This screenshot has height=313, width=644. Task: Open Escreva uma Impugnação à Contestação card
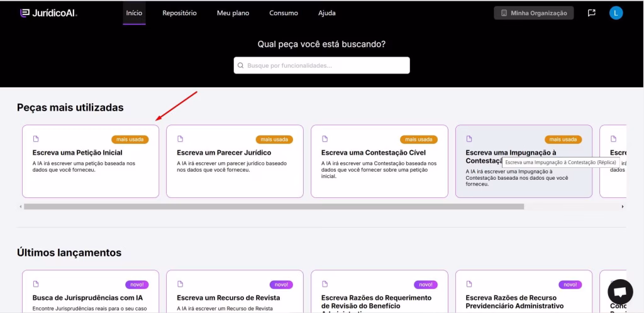pyautogui.click(x=524, y=162)
